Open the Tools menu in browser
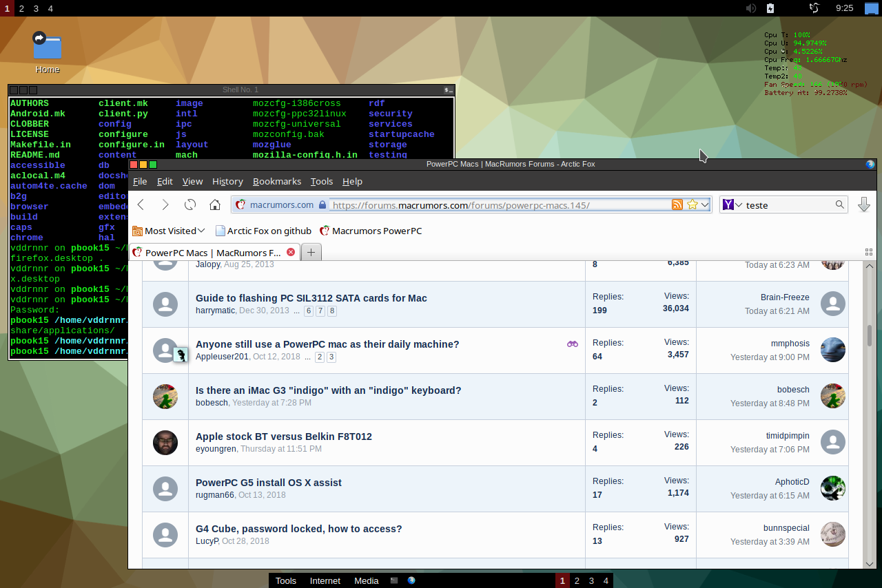Viewport: 882px width, 588px height. tap(322, 181)
